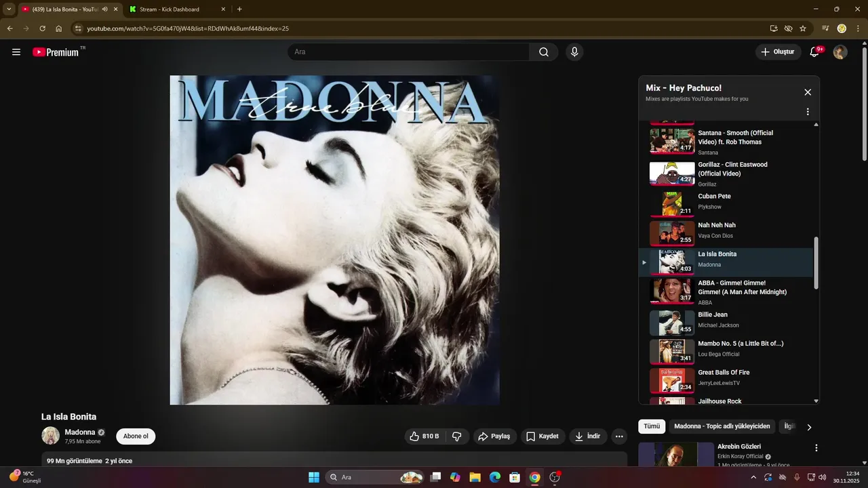Viewport: 868px width, 488px height.
Task: Mute the La Isla Bonita tab audio
Action: click(104, 9)
